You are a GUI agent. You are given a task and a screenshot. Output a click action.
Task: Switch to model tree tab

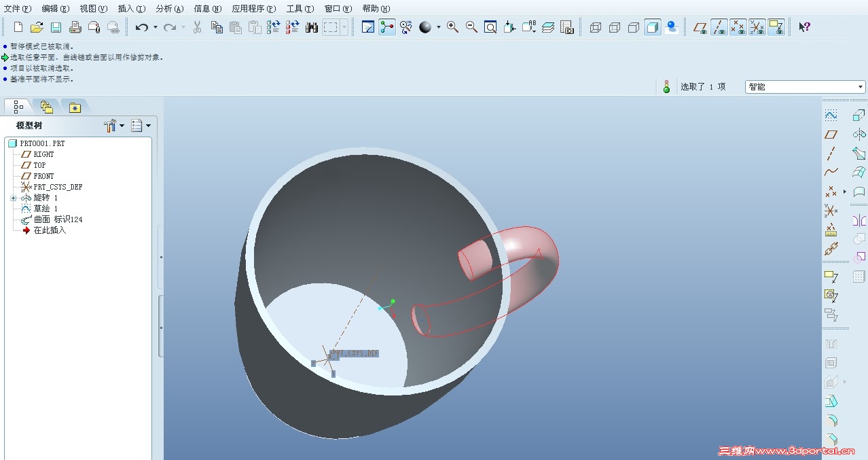click(x=18, y=107)
